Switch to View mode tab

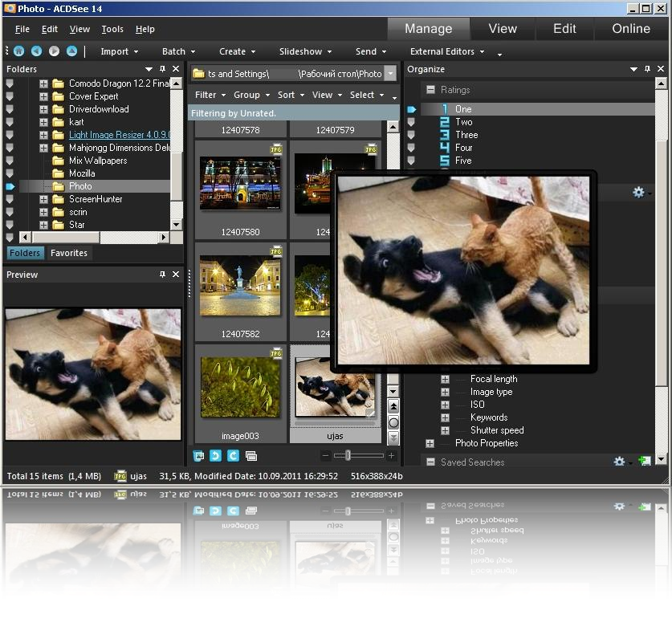click(x=503, y=29)
